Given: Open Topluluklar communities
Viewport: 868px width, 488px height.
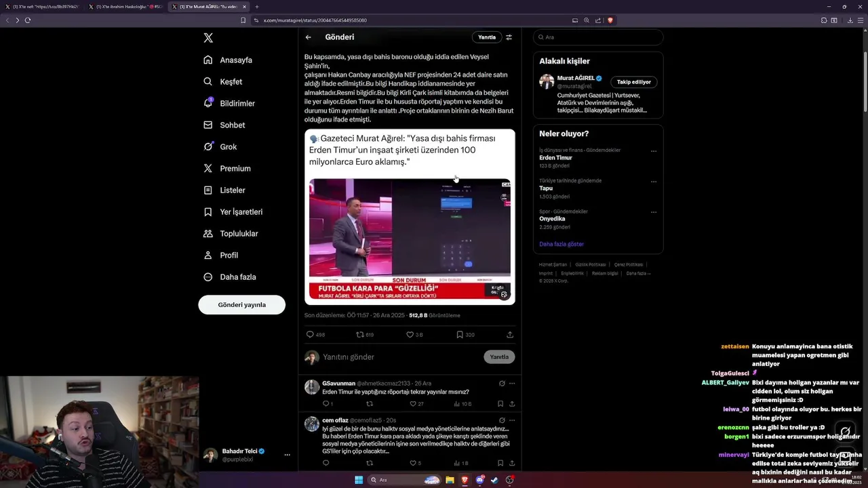Looking at the screenshot, I should pyautogui.click(x=231, y=234).
